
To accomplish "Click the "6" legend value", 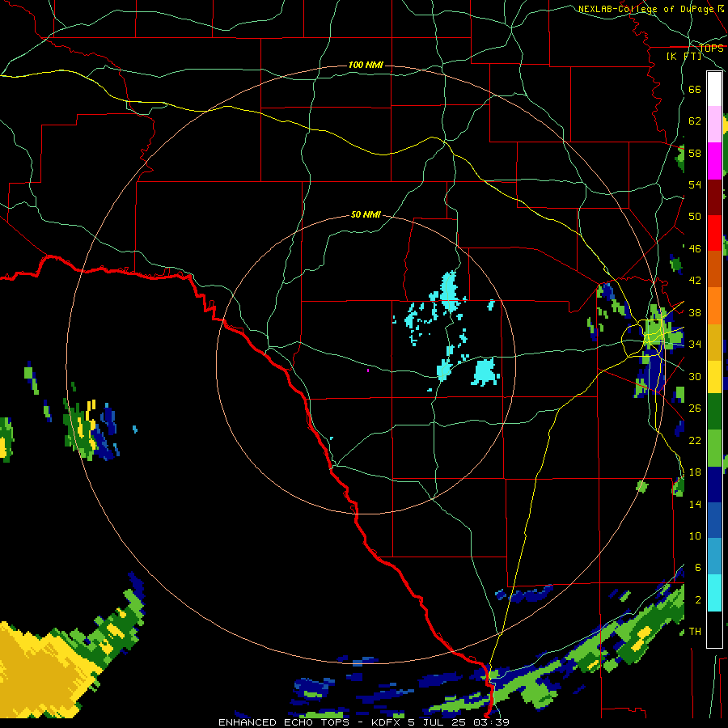I will (697, 568).
